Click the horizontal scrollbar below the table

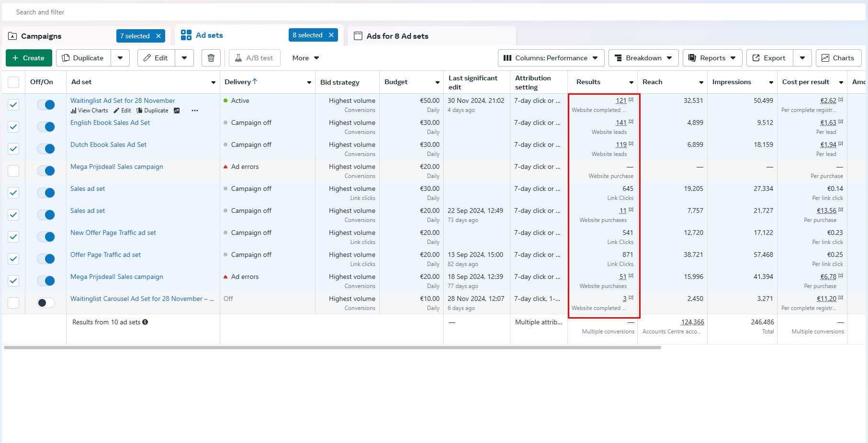pyautogui.click(x=332, y=348)
